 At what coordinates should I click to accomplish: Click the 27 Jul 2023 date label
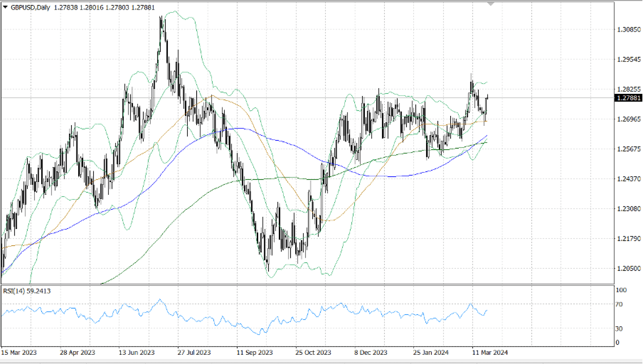click(194, 352)
